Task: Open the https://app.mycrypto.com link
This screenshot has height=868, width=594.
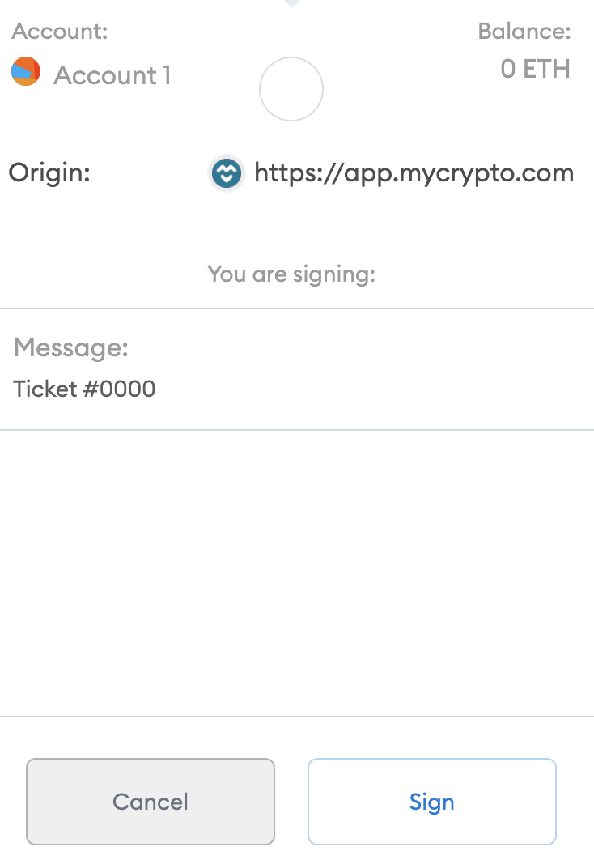Action: click(x=414, y=172)
